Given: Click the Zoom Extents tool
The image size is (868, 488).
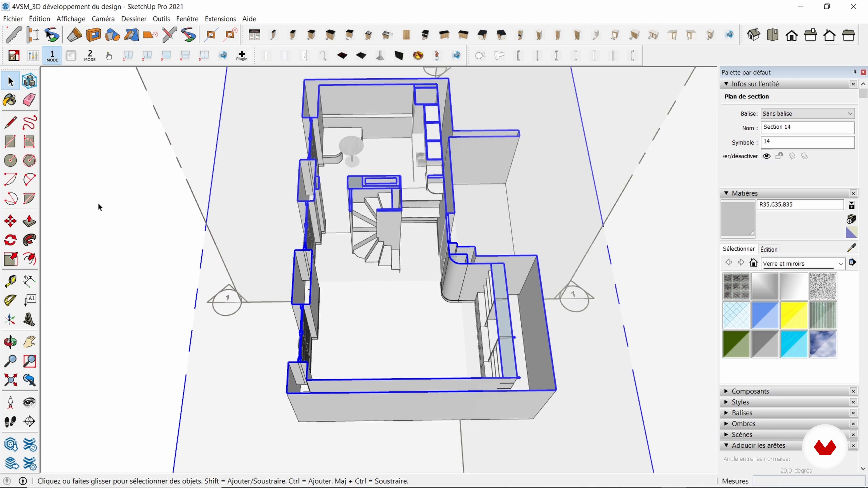Looking at the screenshot, I should pos(10,380).
